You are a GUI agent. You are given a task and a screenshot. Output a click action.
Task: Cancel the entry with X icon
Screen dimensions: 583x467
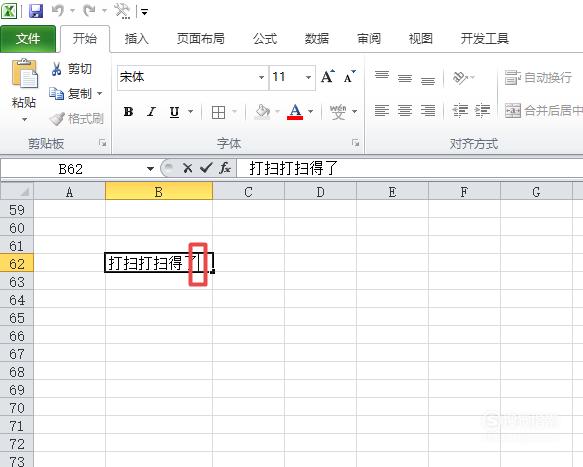(188, 168)
